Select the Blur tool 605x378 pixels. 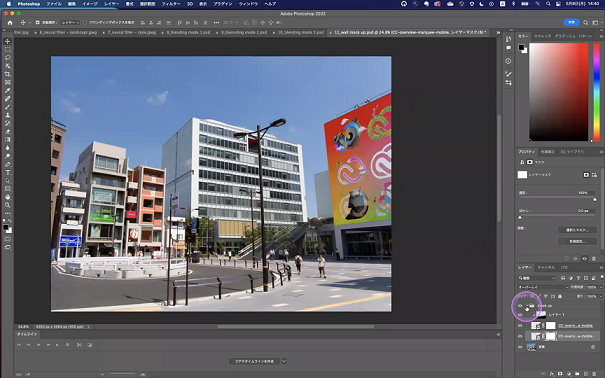pyautogui.click(x=8, y=148)
